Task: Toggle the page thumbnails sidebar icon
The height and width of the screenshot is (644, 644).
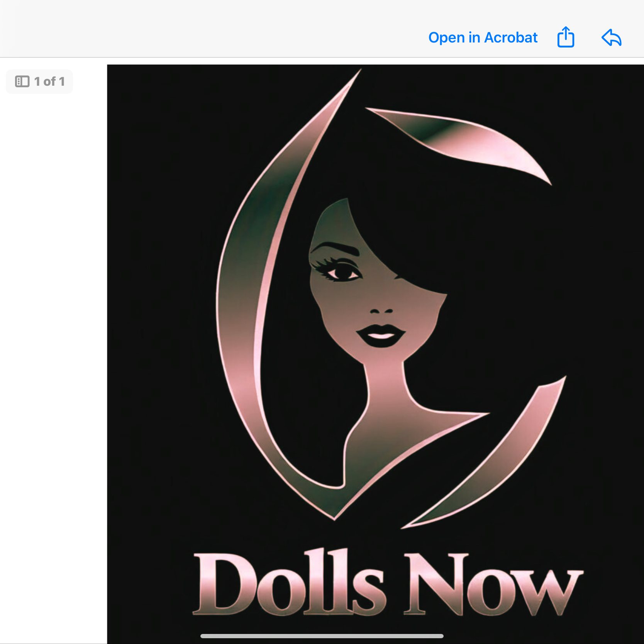Action: point(22,81)
